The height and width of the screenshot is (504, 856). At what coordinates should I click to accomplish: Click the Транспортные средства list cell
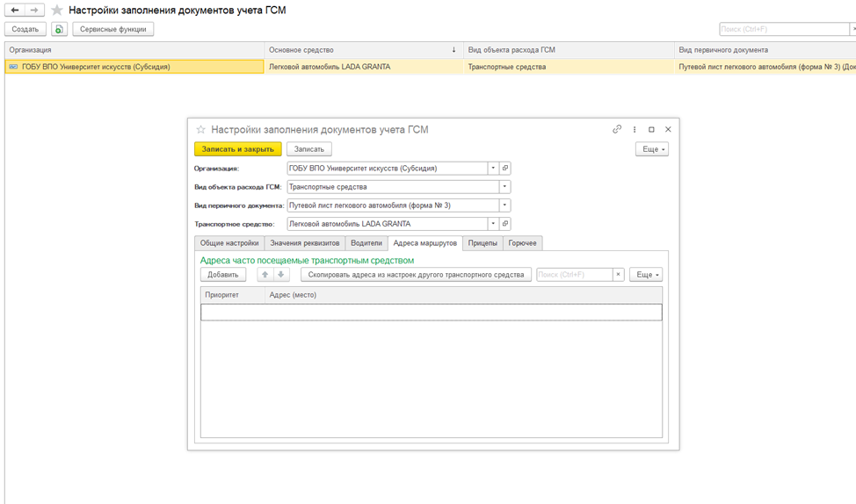point(569,67)
